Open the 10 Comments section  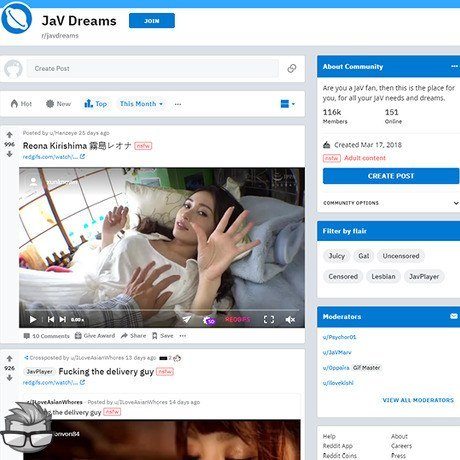tap(46, 336)
